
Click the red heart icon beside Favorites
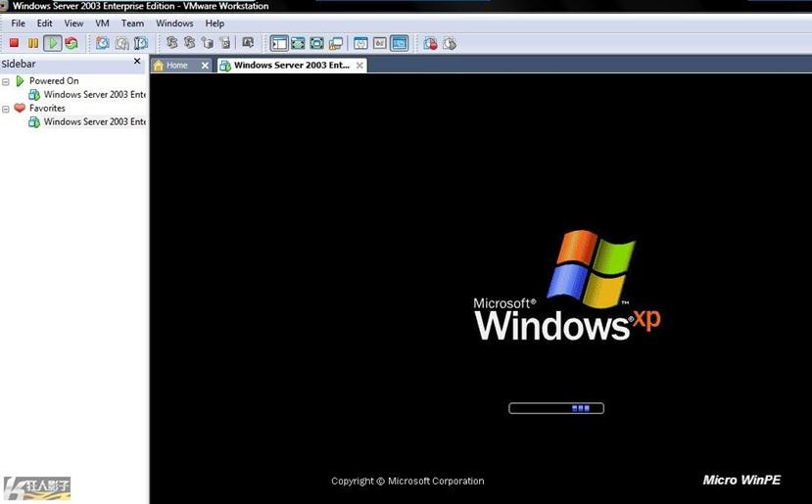[x=20, y=108]
